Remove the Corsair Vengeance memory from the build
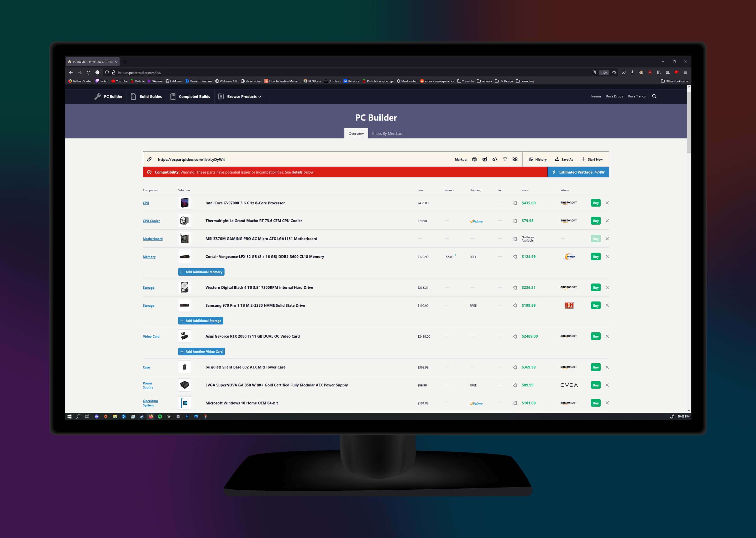756x538 pixels. click(x=607, y=256)
